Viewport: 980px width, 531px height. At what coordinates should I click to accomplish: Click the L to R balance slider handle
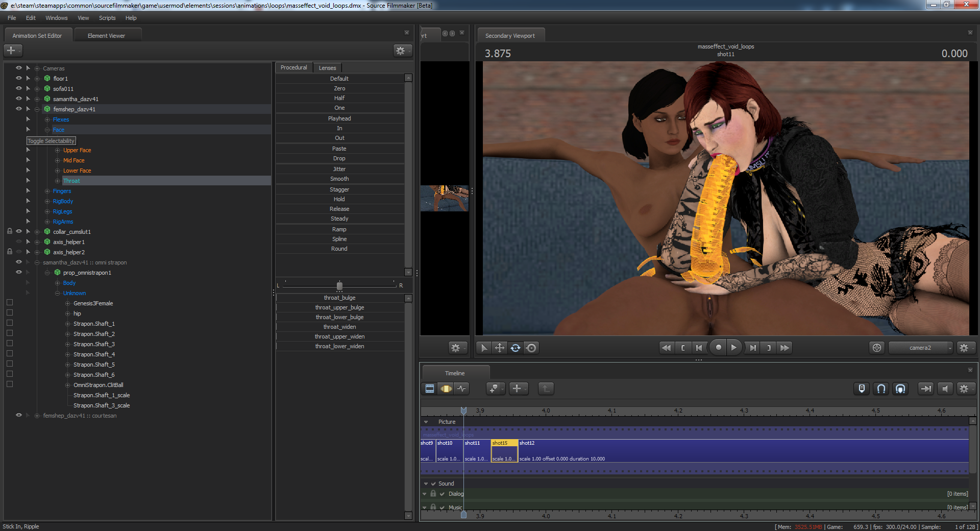(x=339, y=286)
